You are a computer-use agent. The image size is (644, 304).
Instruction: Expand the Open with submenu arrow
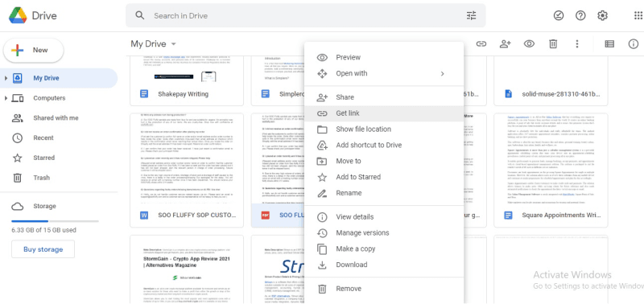442,73
